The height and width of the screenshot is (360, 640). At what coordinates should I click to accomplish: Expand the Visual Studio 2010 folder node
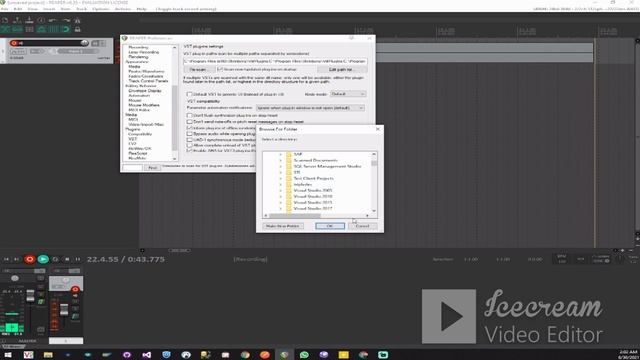coord(280,196)
